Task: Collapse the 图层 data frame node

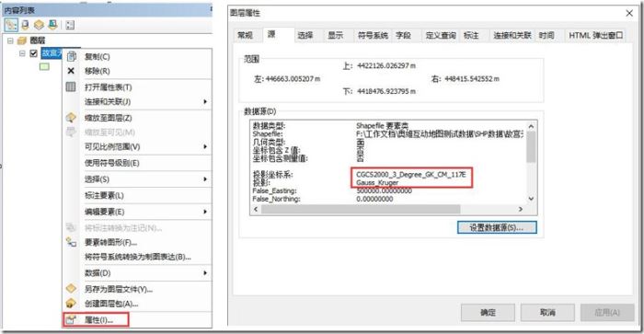Action: (10, 40)
